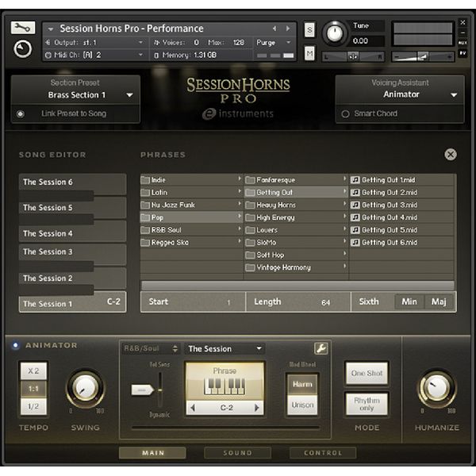Image resolution: width=476 pixels, height=476 pixels.
Task: Toggle the Animator power LED
Action: click(x=15, y=345)
